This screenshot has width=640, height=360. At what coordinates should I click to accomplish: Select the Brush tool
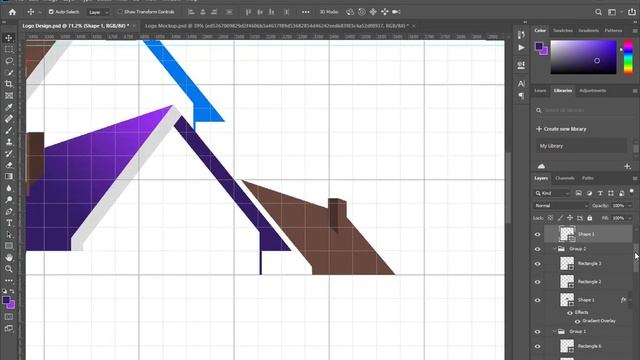coord(9,130)
